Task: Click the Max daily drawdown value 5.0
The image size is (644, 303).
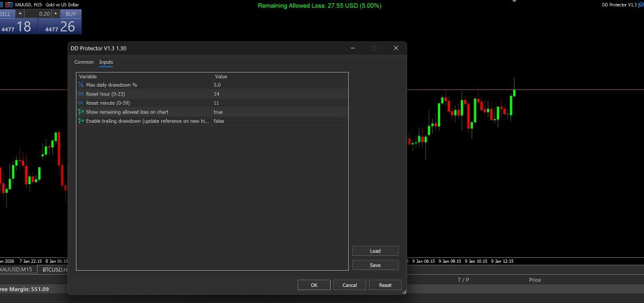Action: (x=217, y=85)
